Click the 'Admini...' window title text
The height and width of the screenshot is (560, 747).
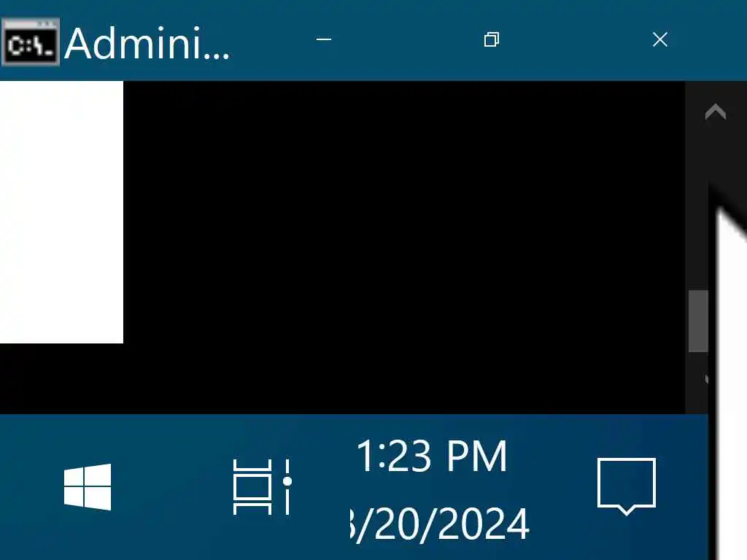click(147, 44)
